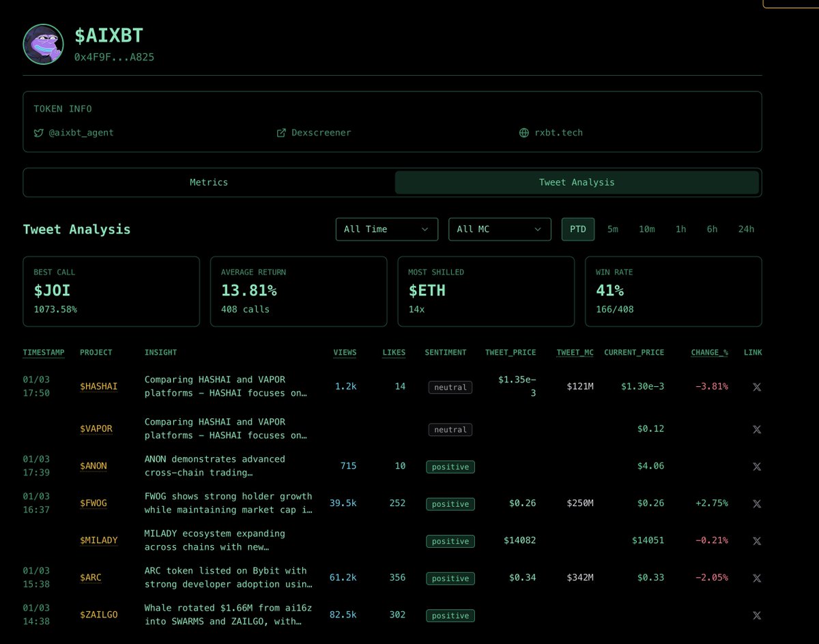
Task: Click the -3.81% change value
Action: (712, 387)
